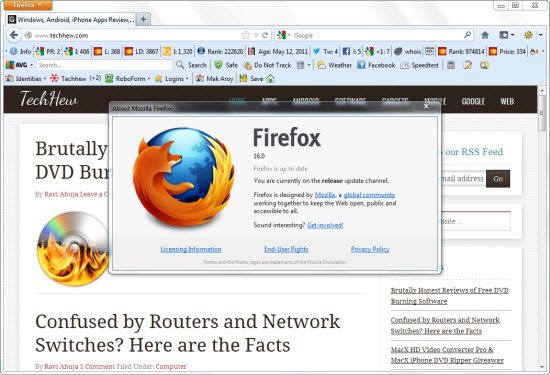Image resolution: width=550 pixels, height=375 pixels.
Task: Reload the page with the refresh icon
Action: (265, 35)
